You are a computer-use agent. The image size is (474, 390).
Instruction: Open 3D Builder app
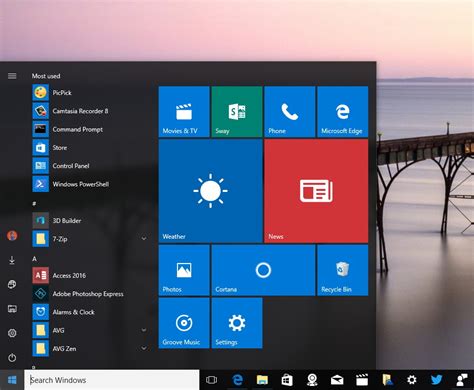click(x=90, y=221)
